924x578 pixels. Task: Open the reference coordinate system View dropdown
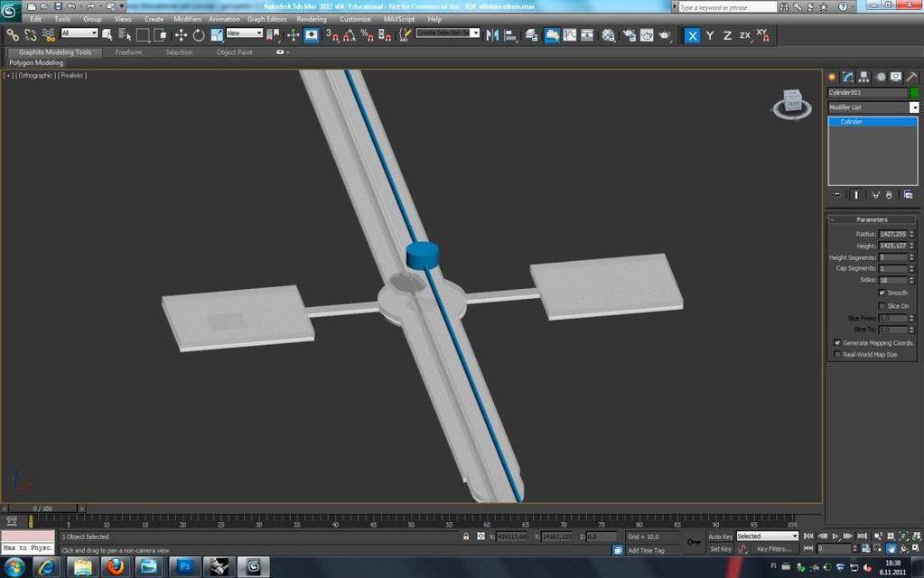tap(245, 33)
